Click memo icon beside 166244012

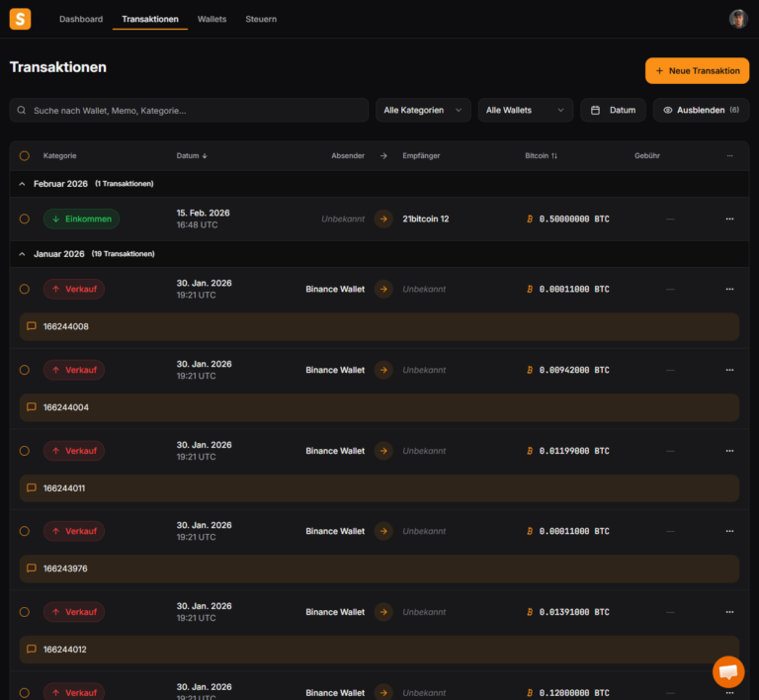click(x=32, y=650)
